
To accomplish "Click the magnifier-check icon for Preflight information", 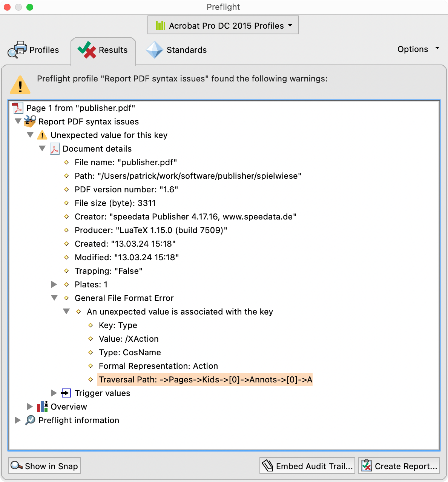I will click(30, 420).
